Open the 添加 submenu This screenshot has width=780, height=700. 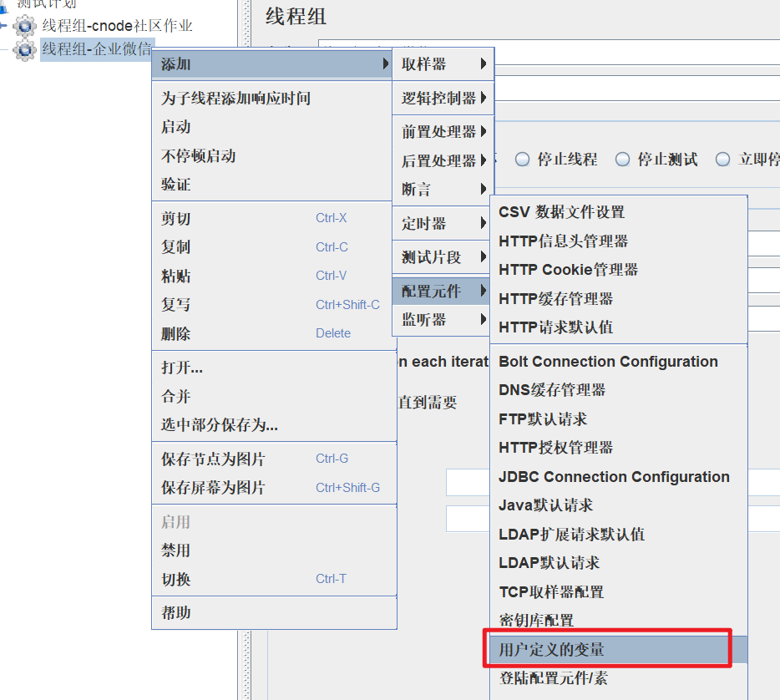(271, 63)
